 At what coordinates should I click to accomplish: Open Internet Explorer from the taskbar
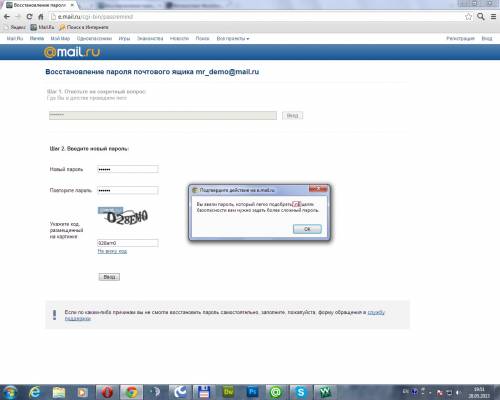pyautogui.click(x=34, y=392)
